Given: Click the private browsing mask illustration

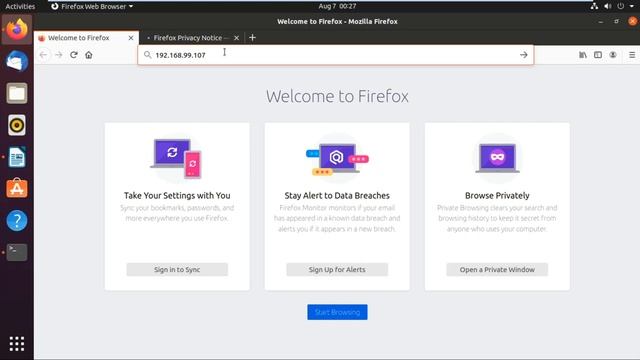Looking at the screenshot, I should click(x=497, y=158).
